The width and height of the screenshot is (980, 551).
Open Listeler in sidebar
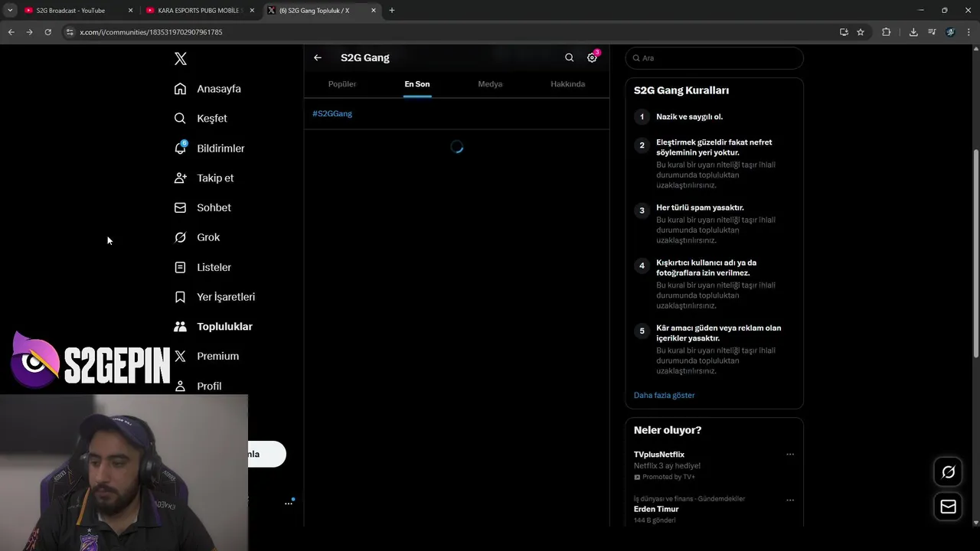coord(202,268)
